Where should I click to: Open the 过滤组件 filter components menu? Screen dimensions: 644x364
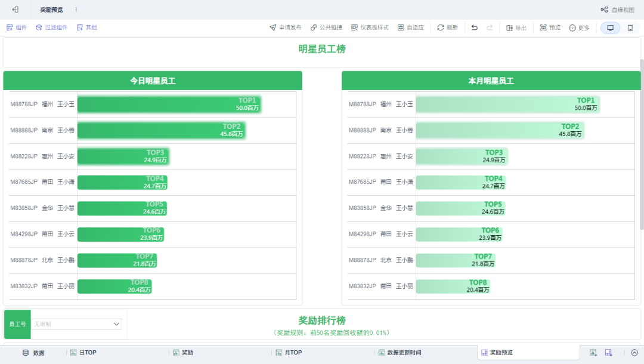click(x=51, y=27)
